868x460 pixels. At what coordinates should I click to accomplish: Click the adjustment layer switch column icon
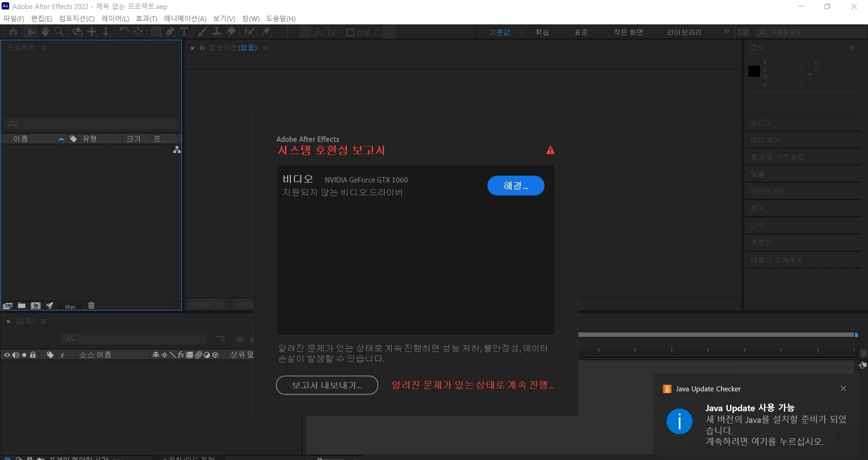207,355
